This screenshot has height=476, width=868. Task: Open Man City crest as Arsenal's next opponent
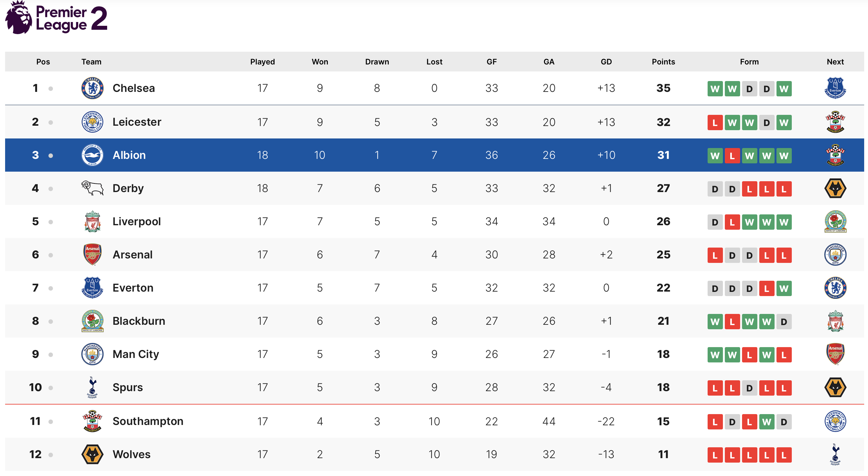[835, 255]
